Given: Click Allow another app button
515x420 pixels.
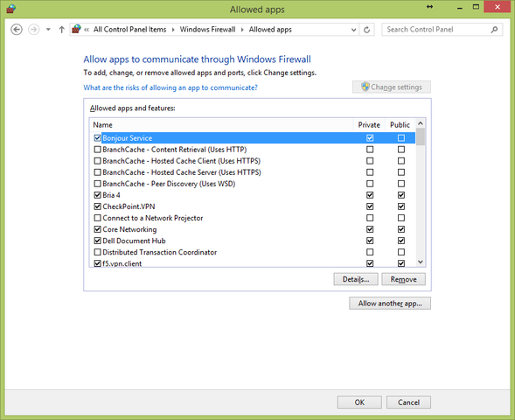Looking at the screenshot, I should pyautogui.click(x=390, y=304).
